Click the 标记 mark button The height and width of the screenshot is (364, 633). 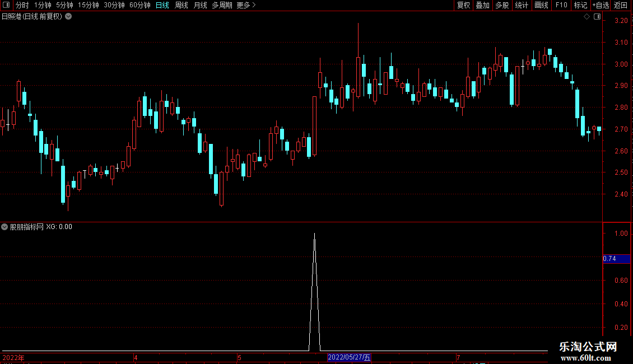tap(580, 5)
